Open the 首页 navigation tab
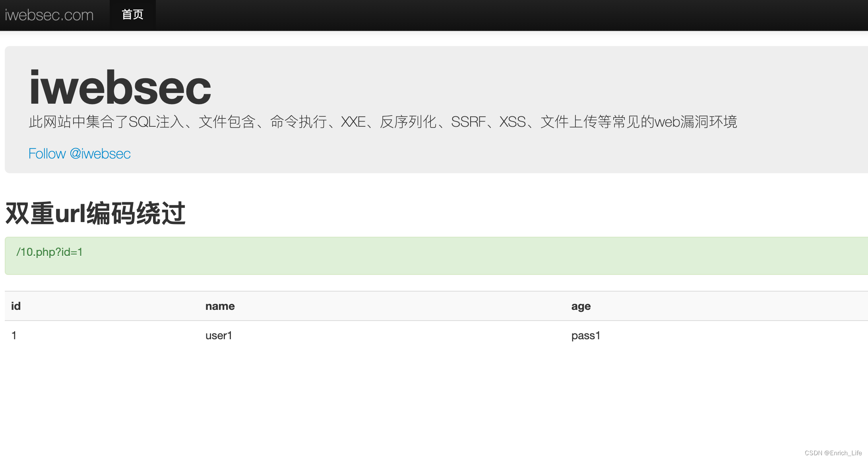Image resolution: width=868 pixels, height=460 pixels. click(132, 15)
